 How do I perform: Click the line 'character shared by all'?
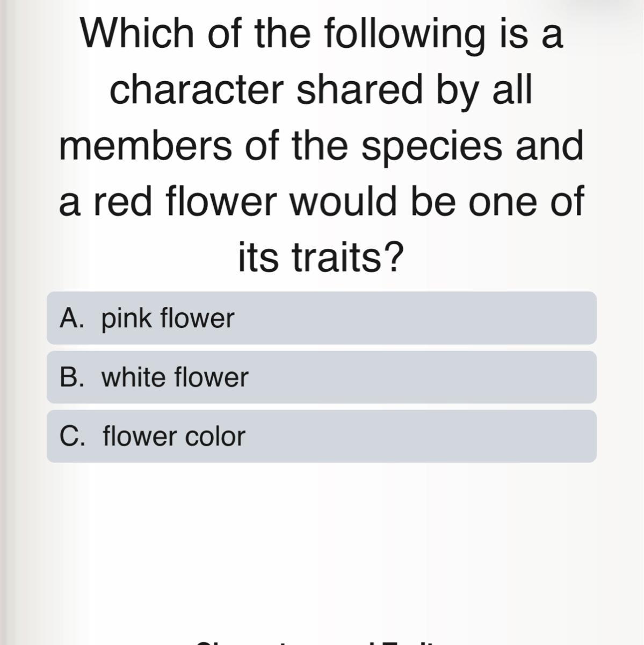321,90
